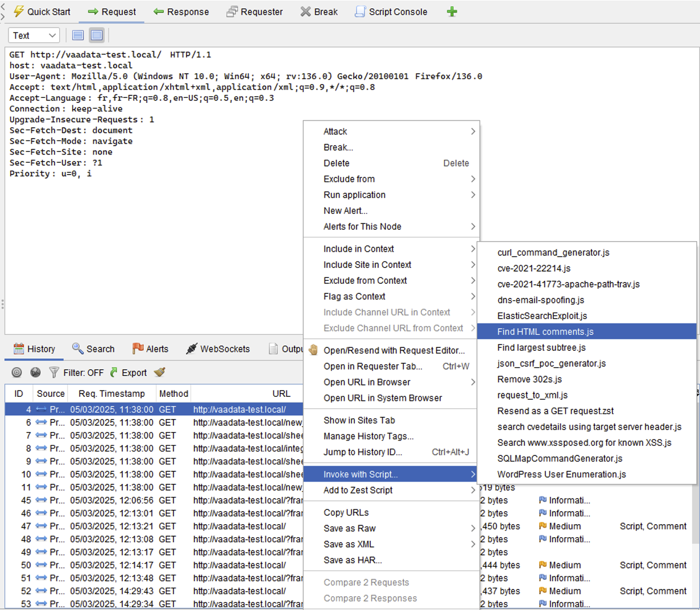The height and width of the screenshot is (610, 700).
Task: Click the Export button
Action: (129, 372)
